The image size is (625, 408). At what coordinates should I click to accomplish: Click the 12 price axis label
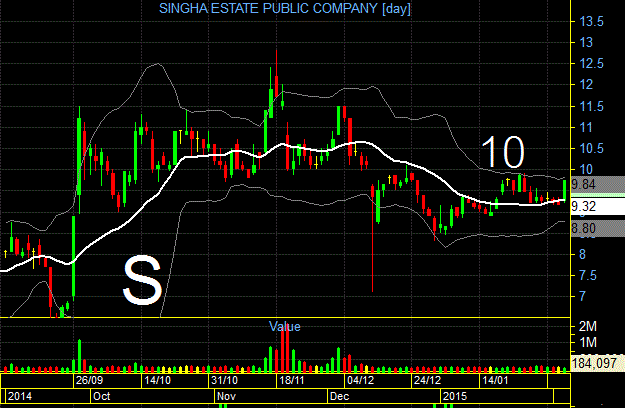pyautogui.click(x=586, y=85)
